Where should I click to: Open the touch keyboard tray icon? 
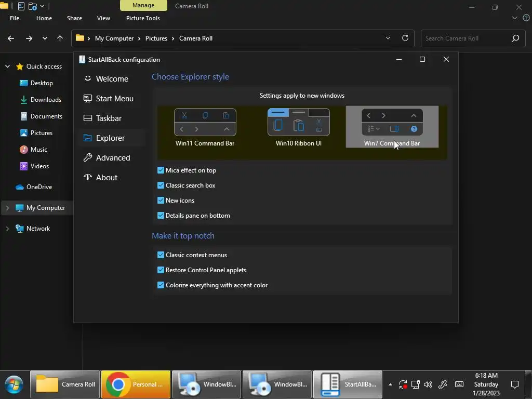tap(459, 384)
